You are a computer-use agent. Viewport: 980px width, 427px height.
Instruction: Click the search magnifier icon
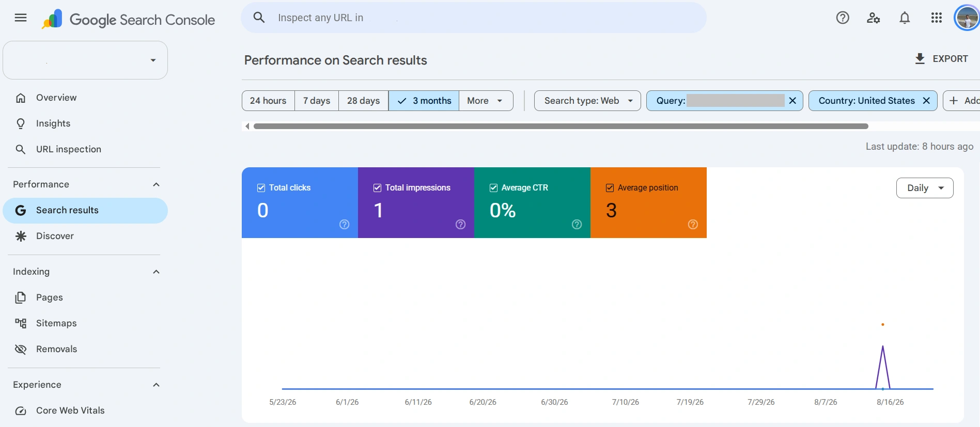(259, 18)
